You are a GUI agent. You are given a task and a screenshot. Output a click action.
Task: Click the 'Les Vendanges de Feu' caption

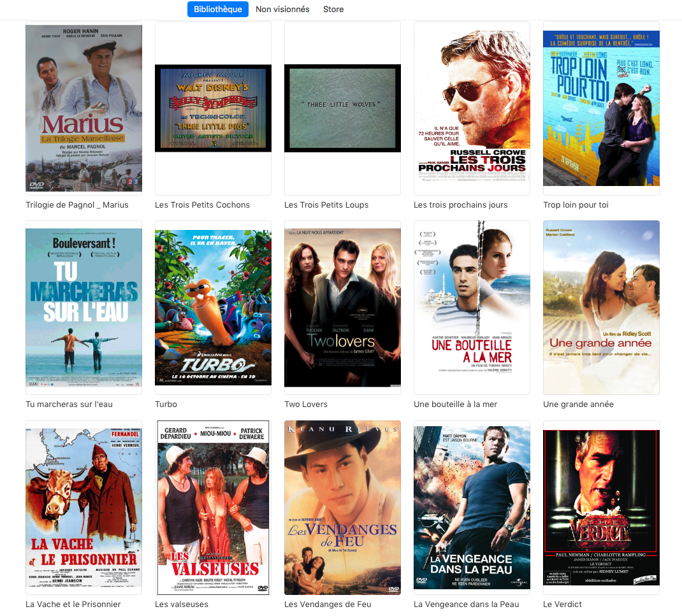pos(328,605)
